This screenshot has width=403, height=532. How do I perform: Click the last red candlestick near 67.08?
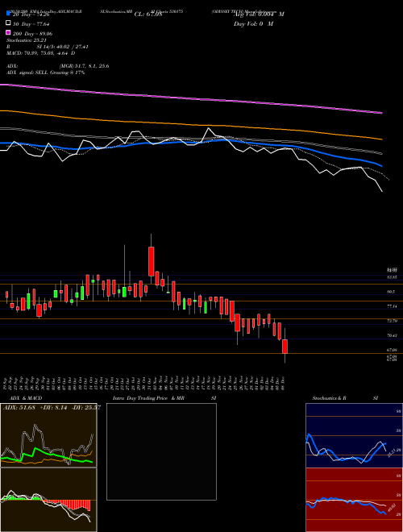coord(285,347)
